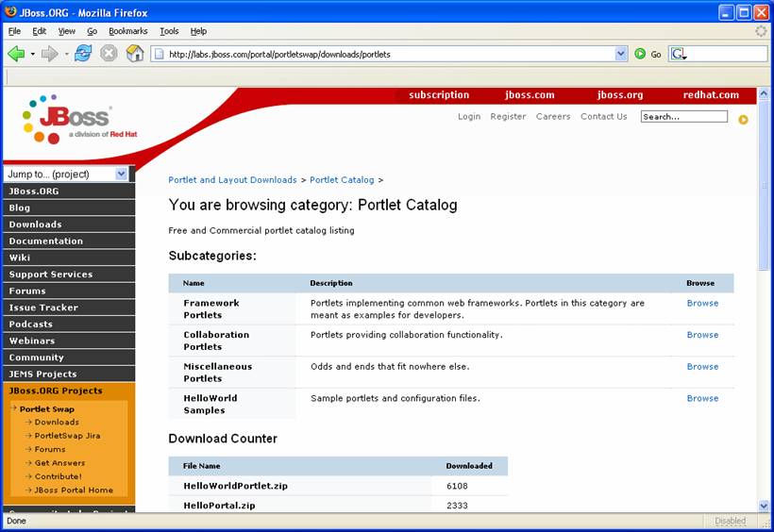Open the Contact Us link

[604, 116]
